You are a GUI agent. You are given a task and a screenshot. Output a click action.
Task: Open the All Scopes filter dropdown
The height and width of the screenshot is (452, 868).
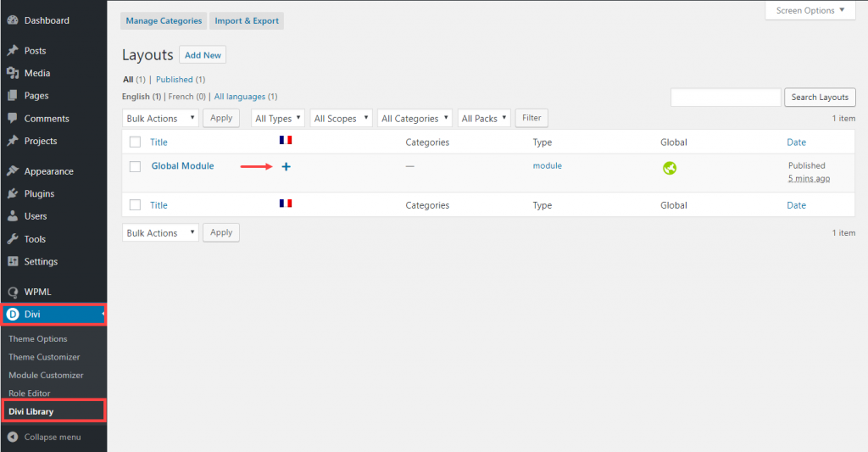click(x=341, y=118)
